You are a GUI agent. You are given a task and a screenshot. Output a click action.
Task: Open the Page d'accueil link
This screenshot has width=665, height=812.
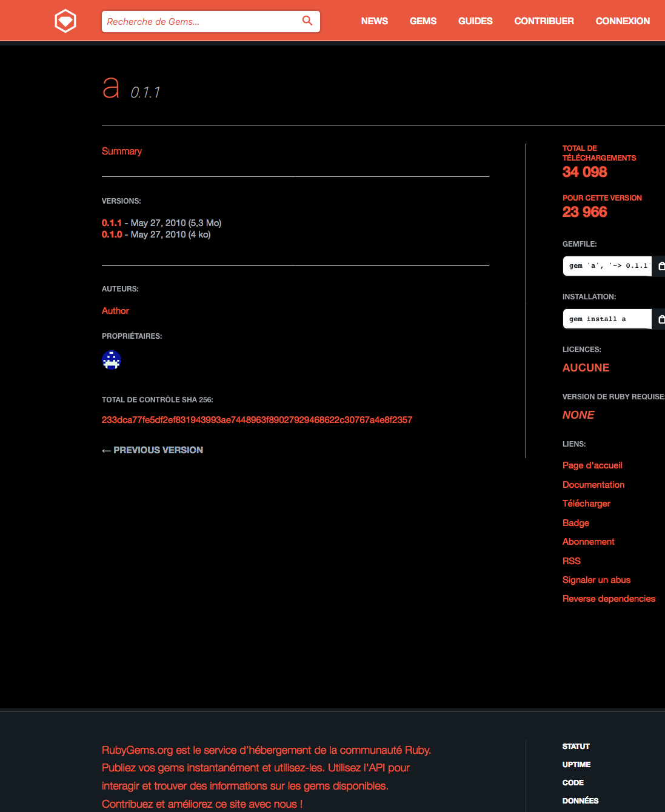point(592,465)
